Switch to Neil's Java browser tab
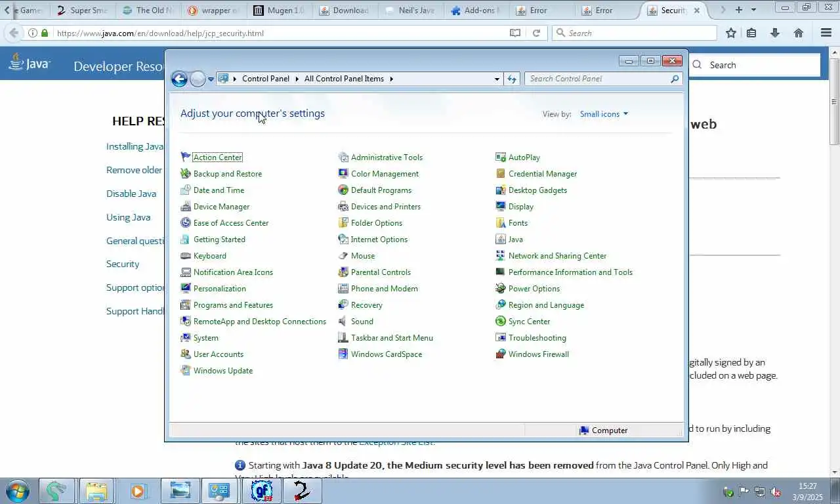This screenshot has height=504, width=840. click(x=409, y=10)
